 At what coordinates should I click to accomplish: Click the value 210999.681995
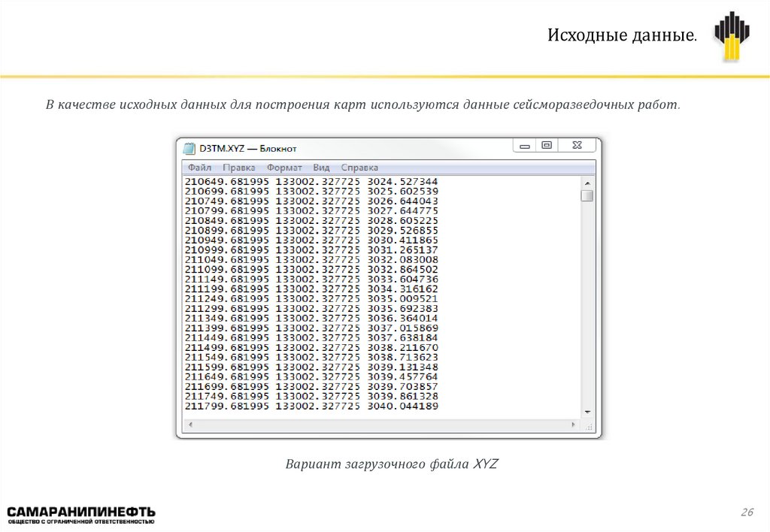(x=227, y=249)
